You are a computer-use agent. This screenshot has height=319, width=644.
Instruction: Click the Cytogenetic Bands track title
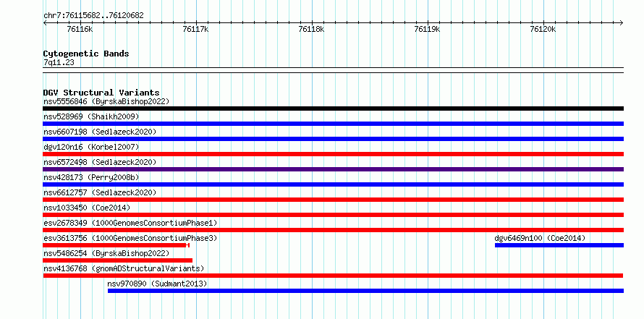point(86,54)
